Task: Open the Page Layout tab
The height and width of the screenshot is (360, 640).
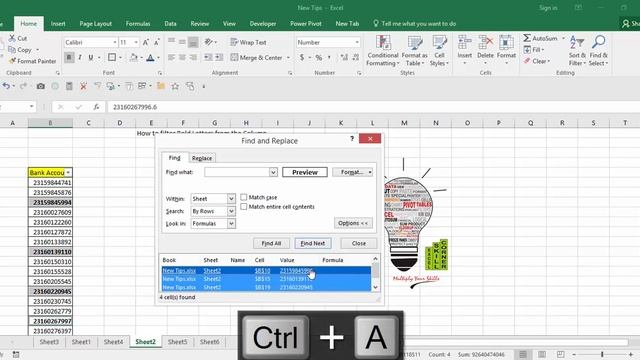Action: click(x=96, y=24)
